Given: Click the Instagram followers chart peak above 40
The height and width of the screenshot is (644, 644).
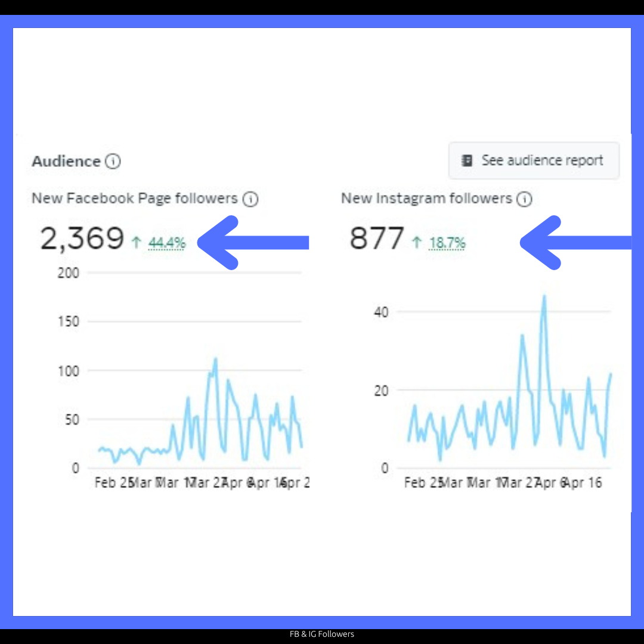Looking at the screenshot, I should [544, 296].
